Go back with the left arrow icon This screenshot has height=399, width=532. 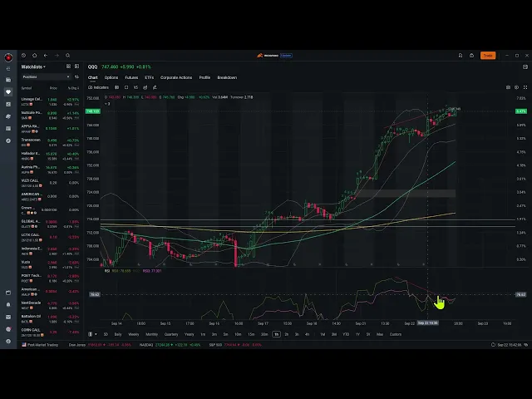(46, 56)
